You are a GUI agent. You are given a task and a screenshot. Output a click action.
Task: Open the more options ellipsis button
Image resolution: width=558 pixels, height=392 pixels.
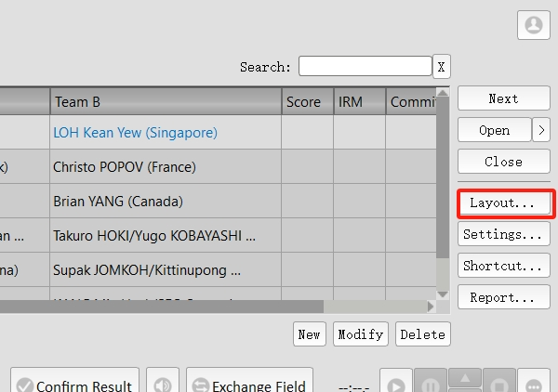point(534,385)
